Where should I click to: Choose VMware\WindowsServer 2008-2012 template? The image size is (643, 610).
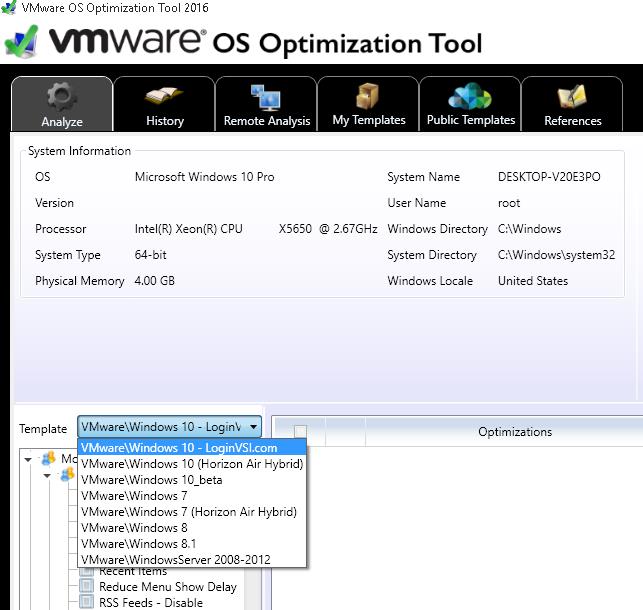pos(192,560)
